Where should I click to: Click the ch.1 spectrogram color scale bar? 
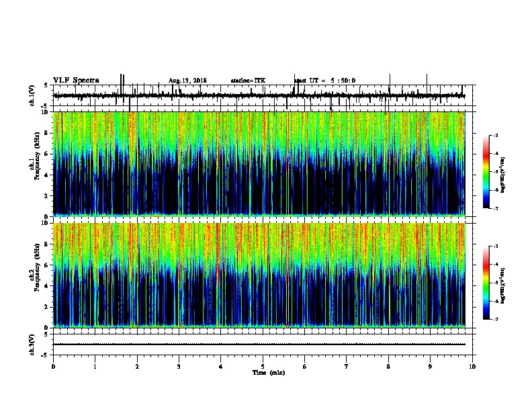tap(486, 172)
